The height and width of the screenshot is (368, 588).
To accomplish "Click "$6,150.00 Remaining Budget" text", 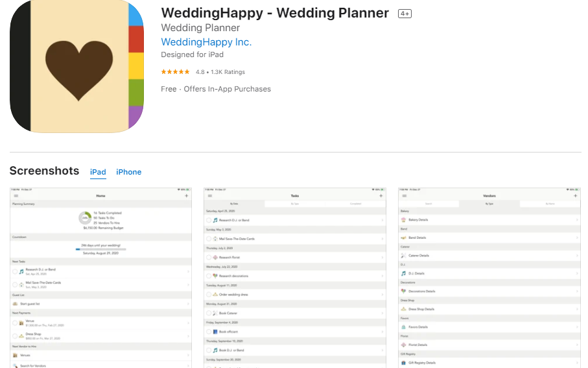I will click(x=103, y=228).
